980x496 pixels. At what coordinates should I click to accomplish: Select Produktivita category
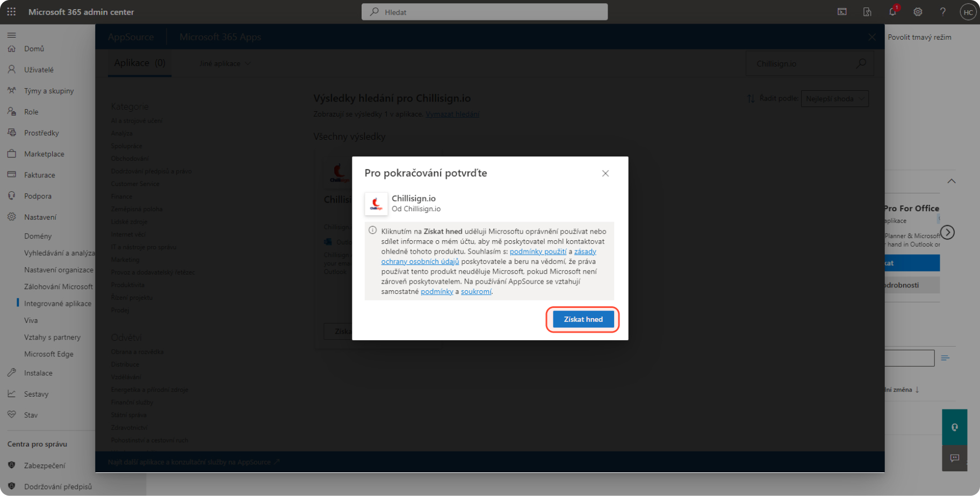coord(127,285)
